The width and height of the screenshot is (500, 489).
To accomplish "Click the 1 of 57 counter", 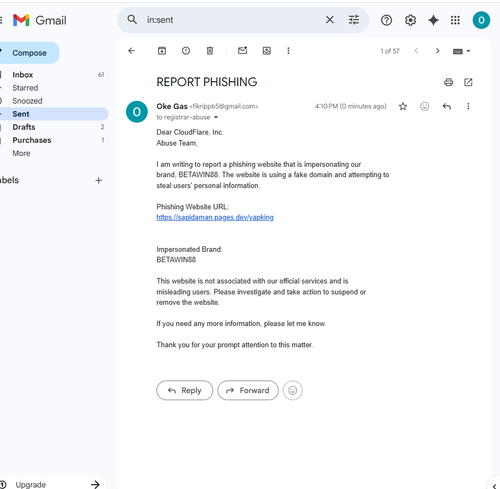I will [x=390, y=51].
